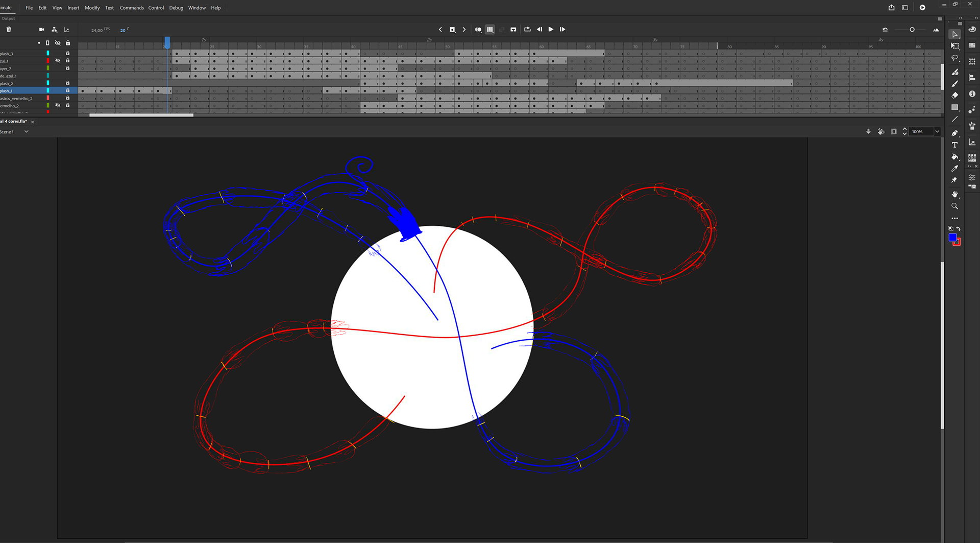Open the Modify menu
980x543 pixels.
pyautogui.click(x=92, y=8)
